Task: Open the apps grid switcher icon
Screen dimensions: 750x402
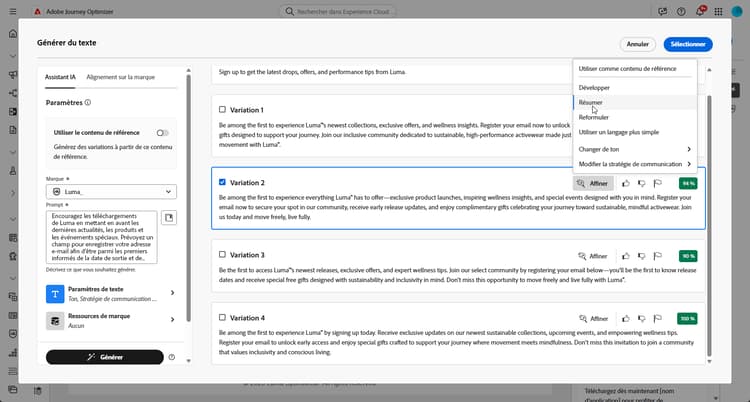Action: 718,11
